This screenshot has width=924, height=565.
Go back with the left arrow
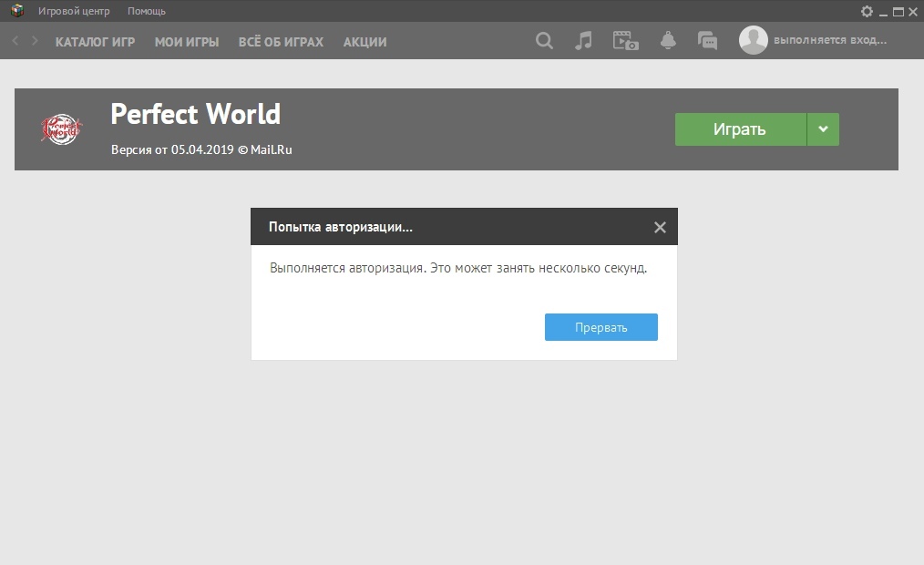click(15, 41)
